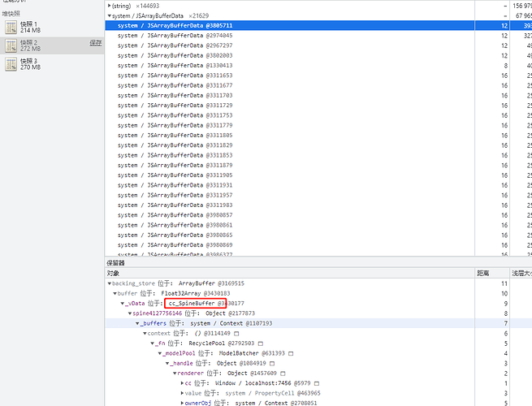Expand the (string) ×144693 group
The width and height of the screenshot is (532, 406).
[x=110, y=6]
